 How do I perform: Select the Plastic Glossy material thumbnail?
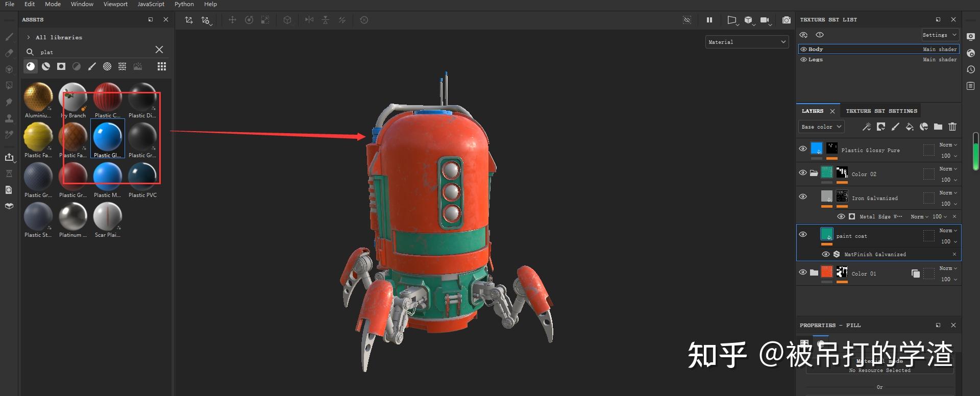(108, 137)
